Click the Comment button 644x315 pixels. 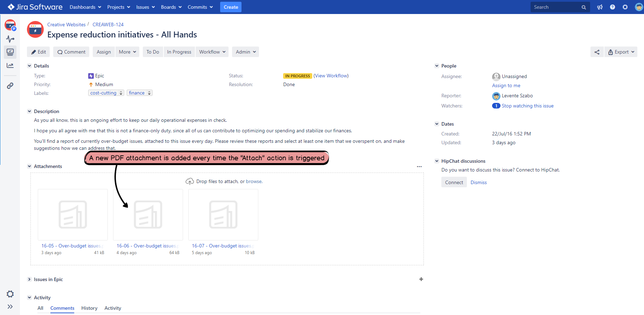coord(71,52)
